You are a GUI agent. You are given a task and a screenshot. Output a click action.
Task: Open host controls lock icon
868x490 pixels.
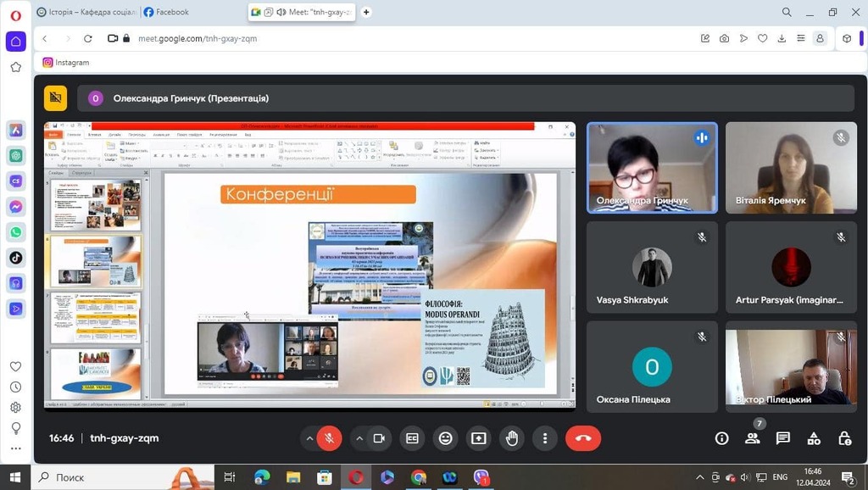click(844, 438)
